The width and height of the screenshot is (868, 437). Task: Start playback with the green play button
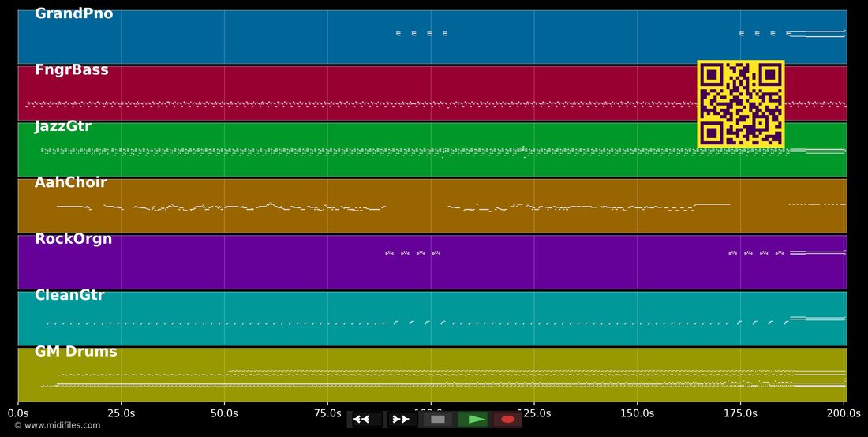pyautogui.click(x=473, y=420)
